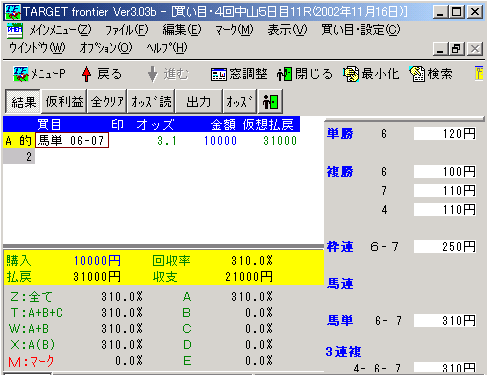Screen dimensions: 487x375
Task: Click the 仮想払戻 value 31000
Action: (280, 141)
